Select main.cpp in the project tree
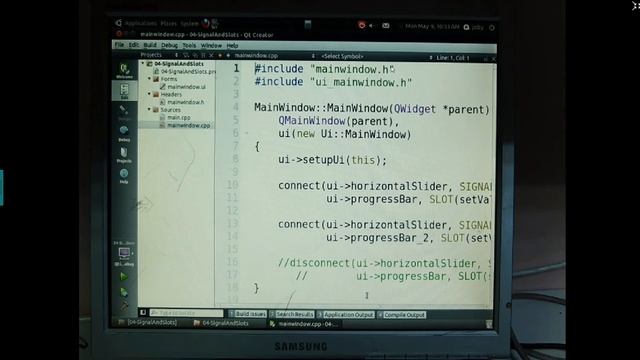The width and height of the screenshot is (640, 360). 176,118
